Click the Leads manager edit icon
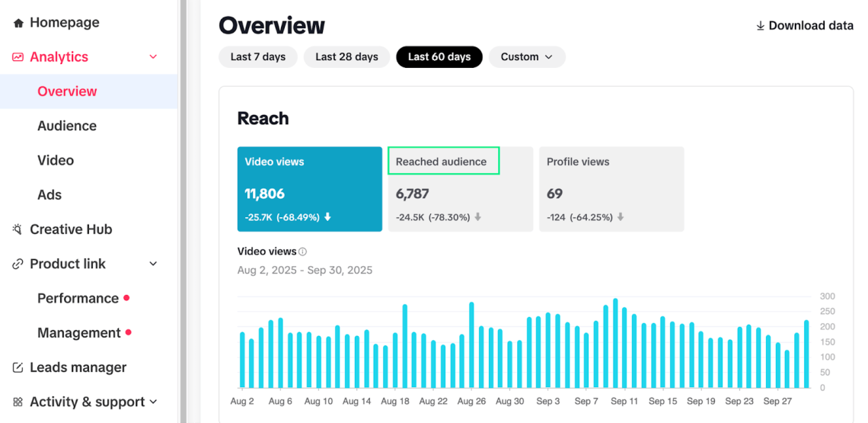The image size is (868, 423). pyautogui.click(x=18, y=367)
